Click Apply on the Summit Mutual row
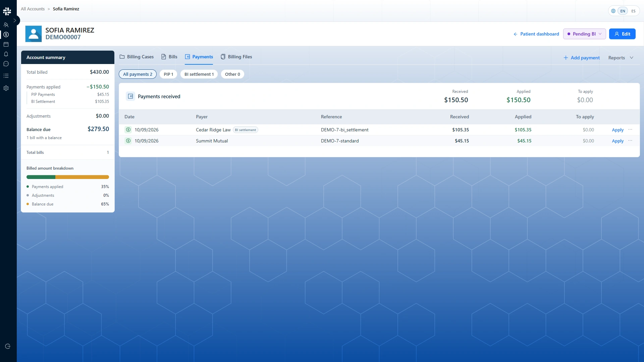The height and width of the screenshot is (362, 644). (618, 141)
